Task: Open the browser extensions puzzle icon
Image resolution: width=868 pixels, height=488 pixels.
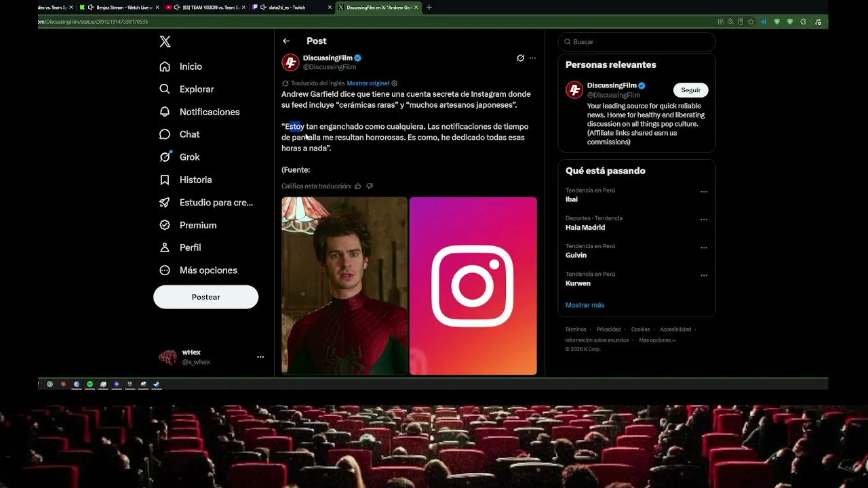Action: click(x=803, y=22)
